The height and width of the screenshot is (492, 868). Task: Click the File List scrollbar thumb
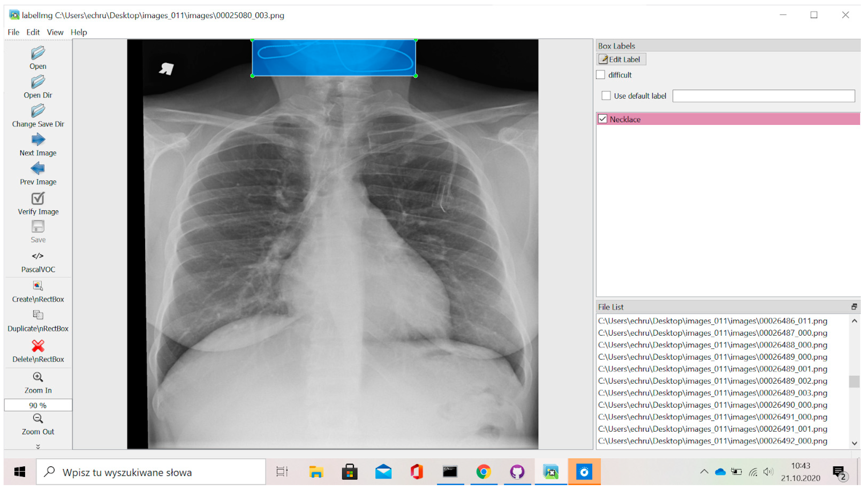pyautogui.click(x=854, y=382)
